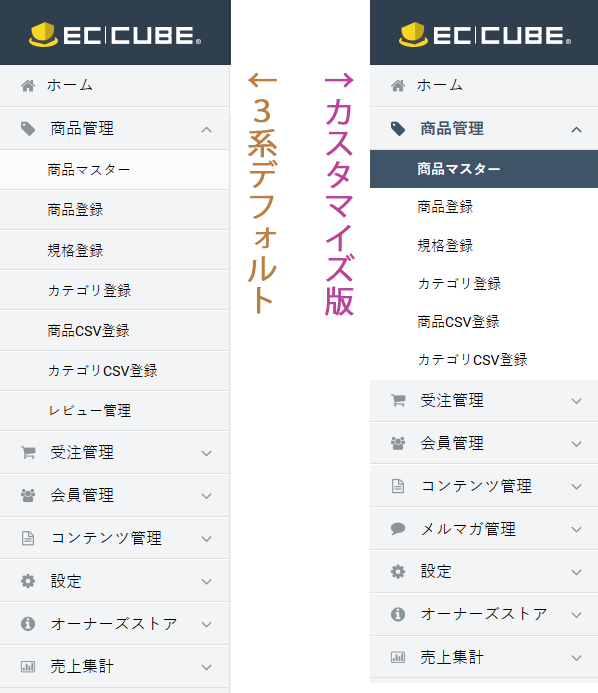Image resolution: width=598 pixels, height=693 pixels.
Task: Open カテゴリCSV登録 in the customized sidebar
Action: tap(484, 360)
